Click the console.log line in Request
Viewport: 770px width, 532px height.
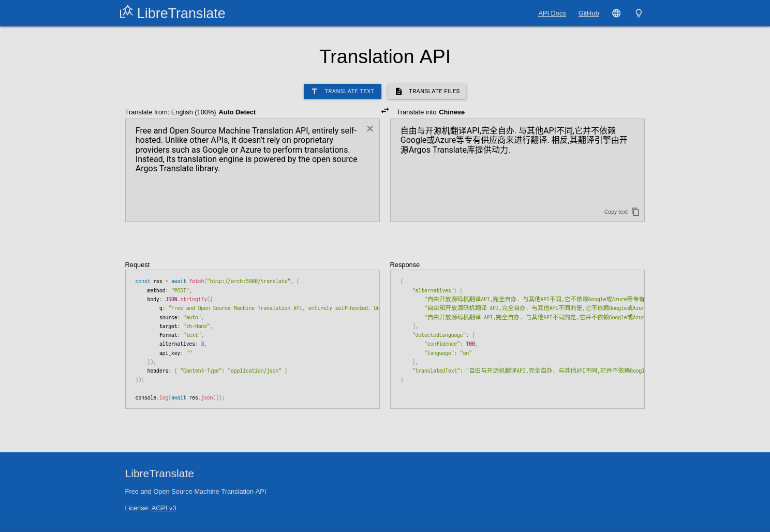(180, 398)
